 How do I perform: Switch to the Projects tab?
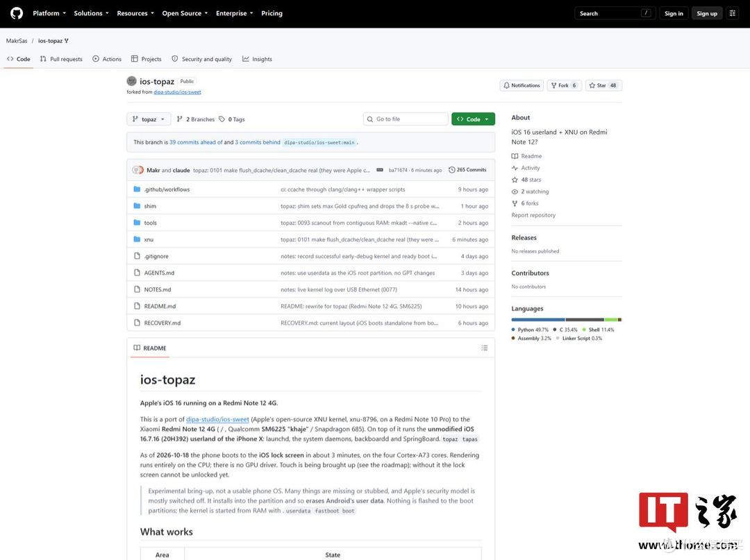pos(147,59)
